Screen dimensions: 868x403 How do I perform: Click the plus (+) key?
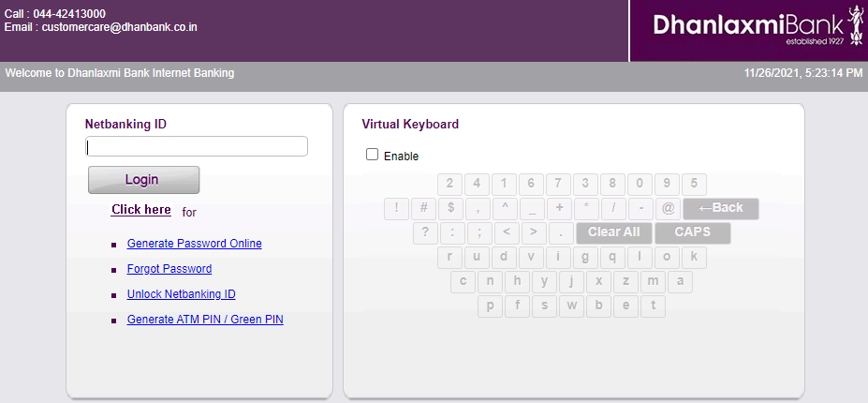coord(559,209)
